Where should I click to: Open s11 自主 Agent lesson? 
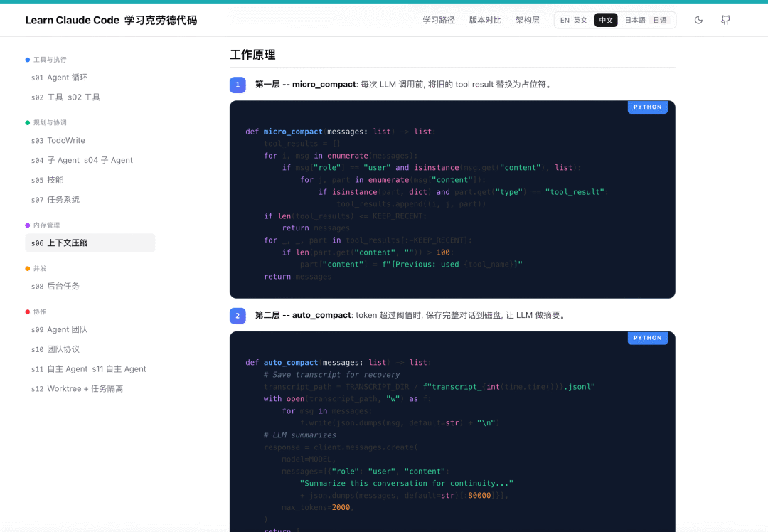[x=89, y=369]
